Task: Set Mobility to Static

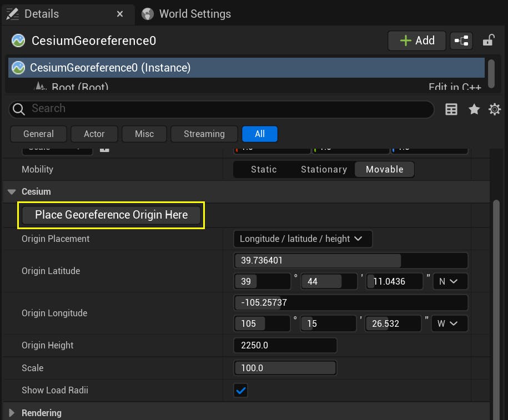Action: click(263, 169)
